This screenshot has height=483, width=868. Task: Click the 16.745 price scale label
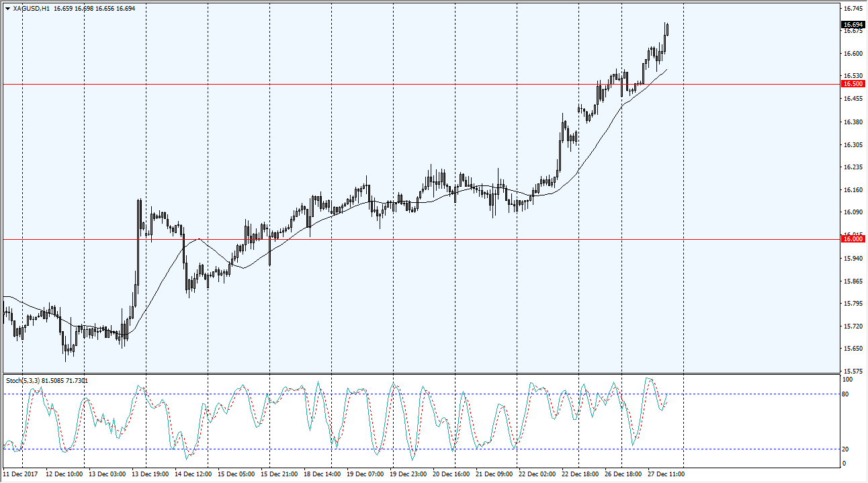pos(852,9)
